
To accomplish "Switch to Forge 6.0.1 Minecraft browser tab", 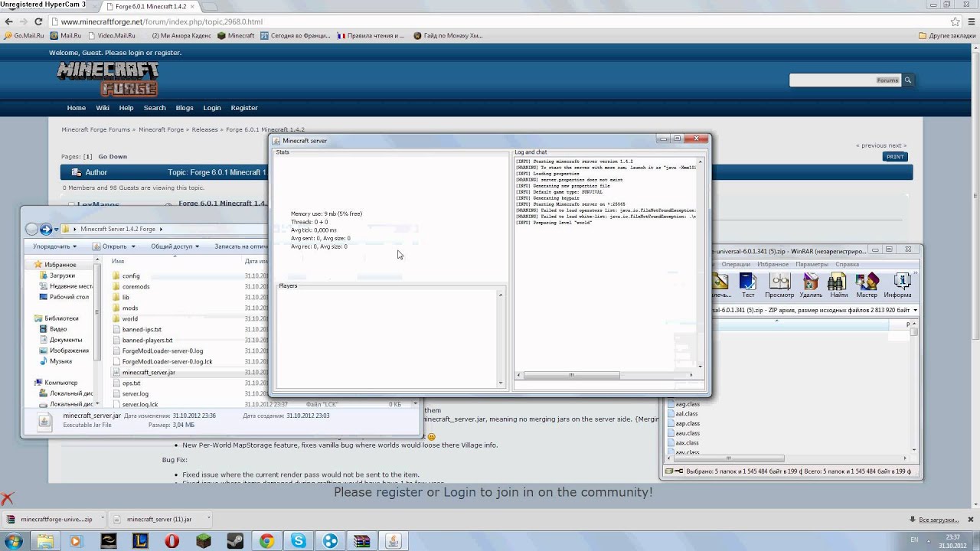I will tap(149, 6).
